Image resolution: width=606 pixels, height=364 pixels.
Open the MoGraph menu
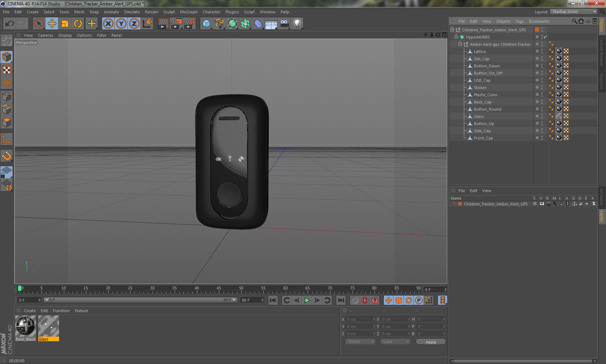click(189, 12)
